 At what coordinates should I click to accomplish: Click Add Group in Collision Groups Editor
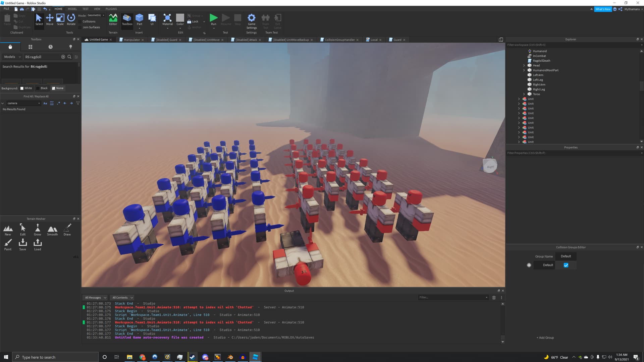[x=545, y=338]
